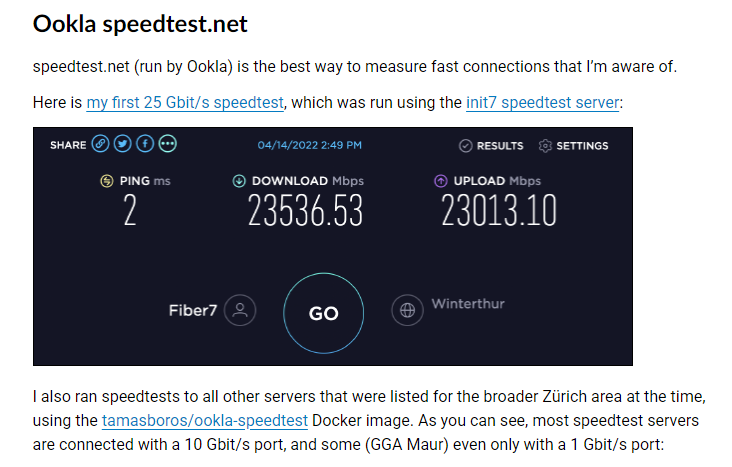Share result on Facebook
Image resolution: width=732 pixels, height=467 pixels.
pyautogui.click(x=144, y=145)
